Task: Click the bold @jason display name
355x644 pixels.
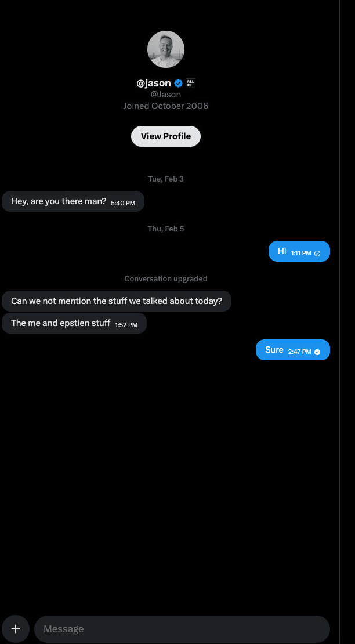Action: click(154, 83)
